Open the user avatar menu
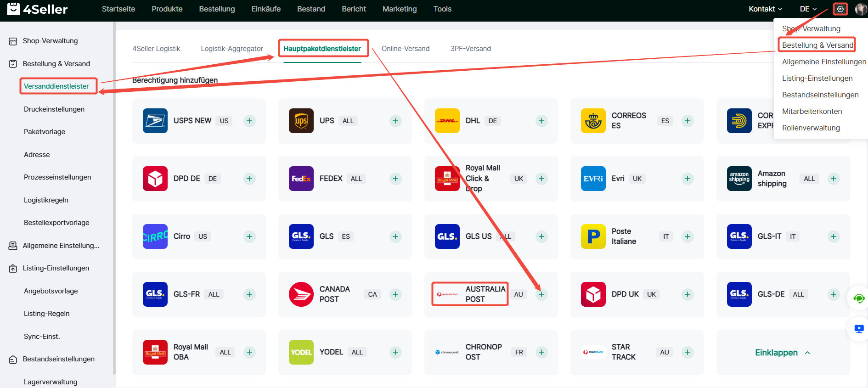This screenshot has width=868, height=388. click(861, 9)
